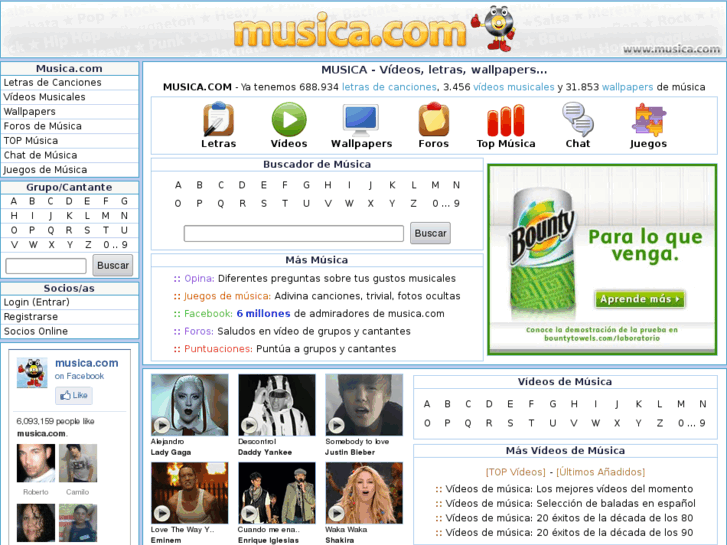Open 20 éxitos de la década de los 90
This screenshot has height=545, width=727.
click(614, 533)
